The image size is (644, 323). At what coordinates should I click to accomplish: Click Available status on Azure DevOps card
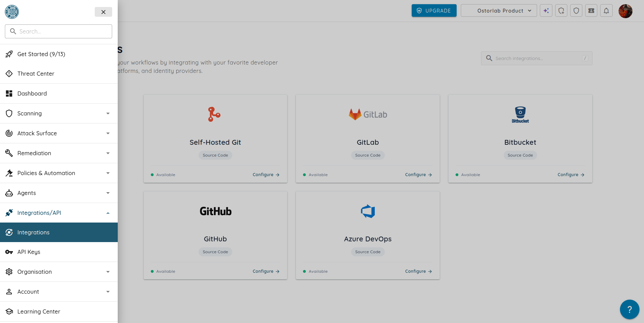pos(315,271)
